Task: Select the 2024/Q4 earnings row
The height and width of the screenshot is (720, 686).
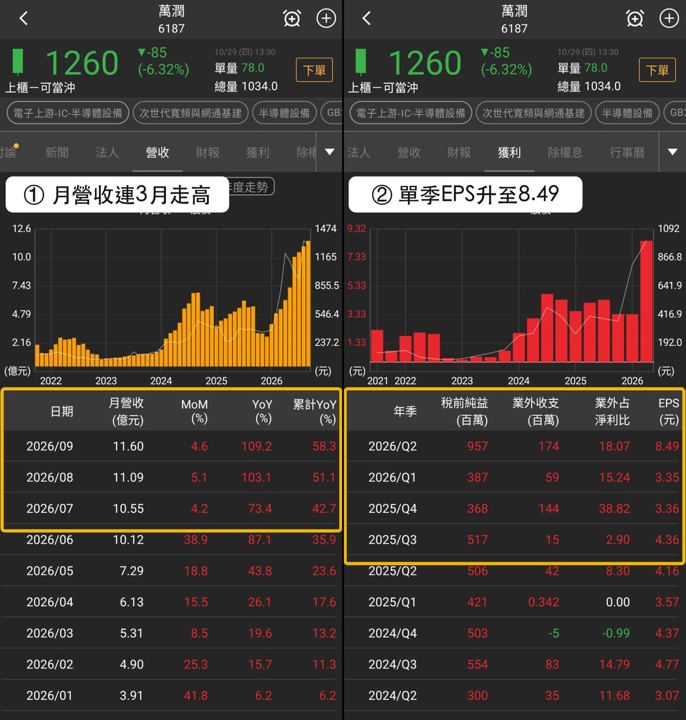Action: [515, 634]
